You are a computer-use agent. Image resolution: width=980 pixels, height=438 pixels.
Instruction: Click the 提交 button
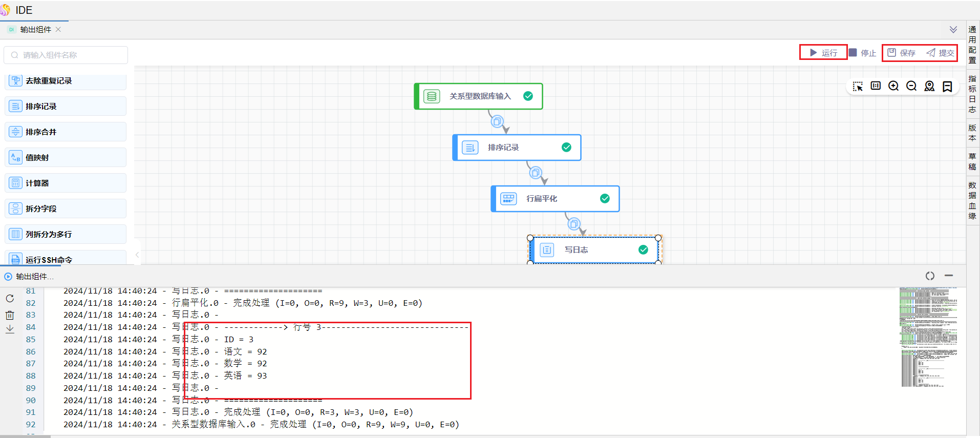pyautogui.click(x=941, y=53)
